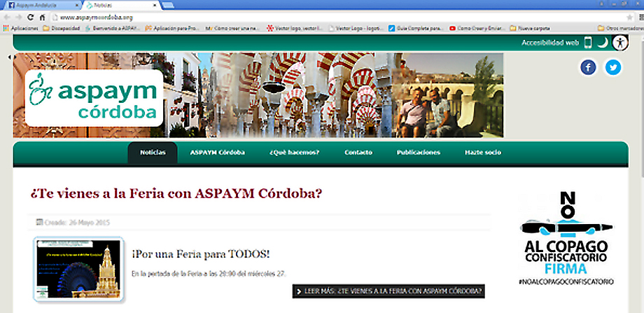Open the Noticias menu item

click(x=153, y=153)
